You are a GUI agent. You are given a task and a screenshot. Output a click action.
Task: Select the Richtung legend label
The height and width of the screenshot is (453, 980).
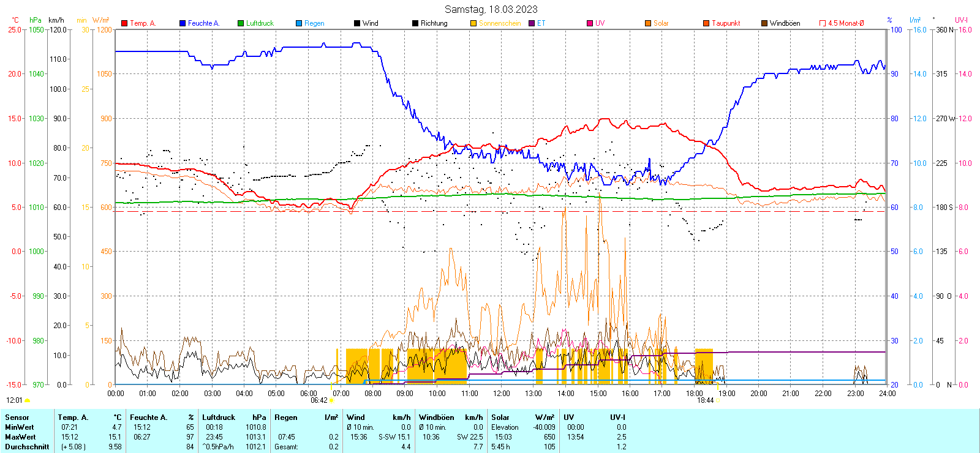click(x=434, y=23)
